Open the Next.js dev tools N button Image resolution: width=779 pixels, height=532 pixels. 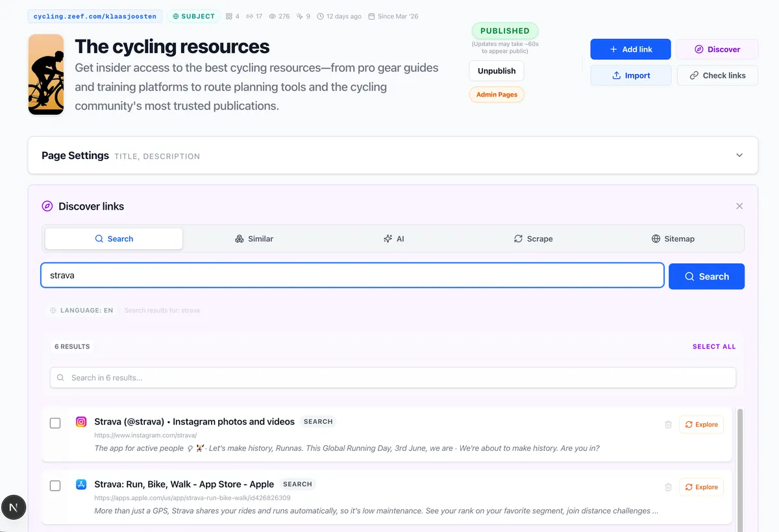click(x=14, y=507)
